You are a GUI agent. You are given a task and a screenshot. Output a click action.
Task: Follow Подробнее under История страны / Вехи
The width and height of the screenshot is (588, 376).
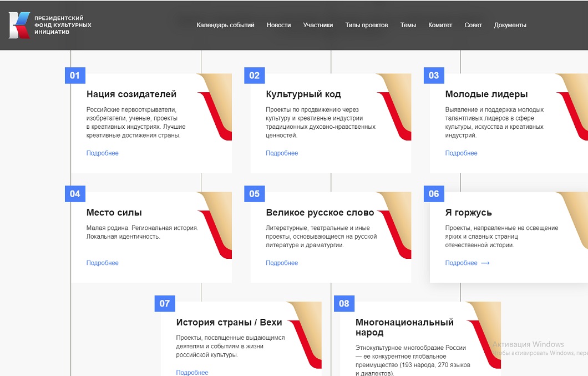tap(192, 372)
